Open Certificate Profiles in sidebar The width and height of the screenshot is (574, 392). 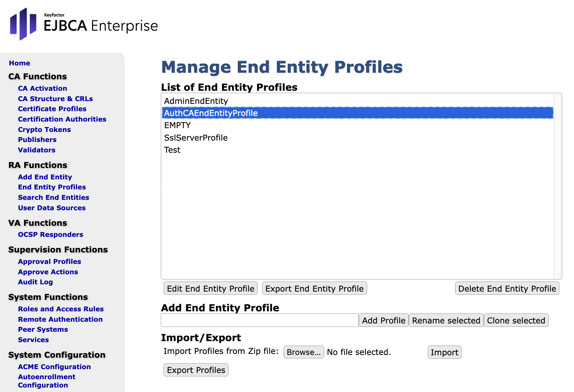tap(52, 109)
